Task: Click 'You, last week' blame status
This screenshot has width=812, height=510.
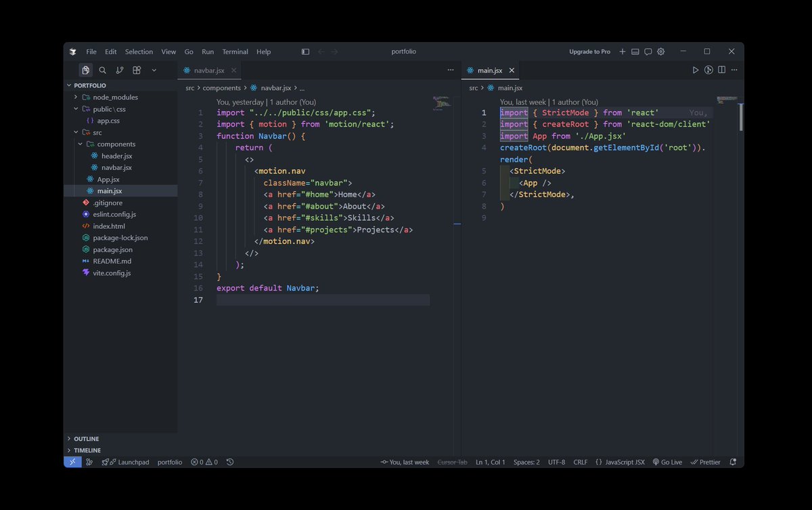Action: pyautogui.click(x=405, y=462)
